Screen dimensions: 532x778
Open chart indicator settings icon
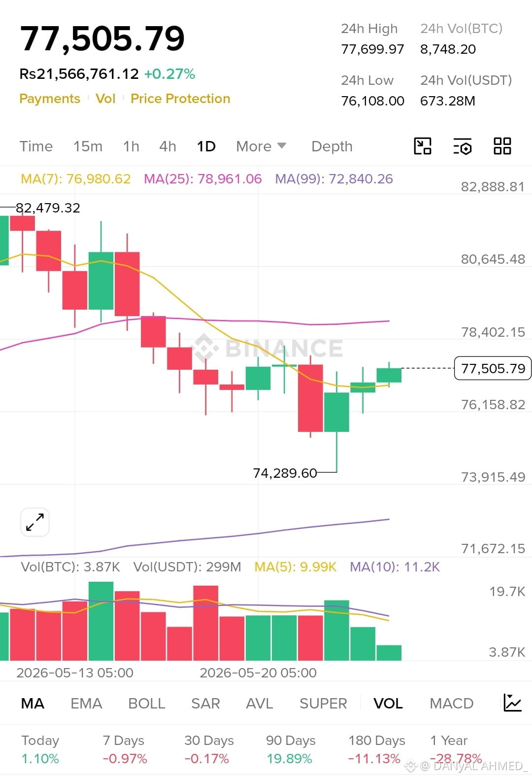pos(462,146)
